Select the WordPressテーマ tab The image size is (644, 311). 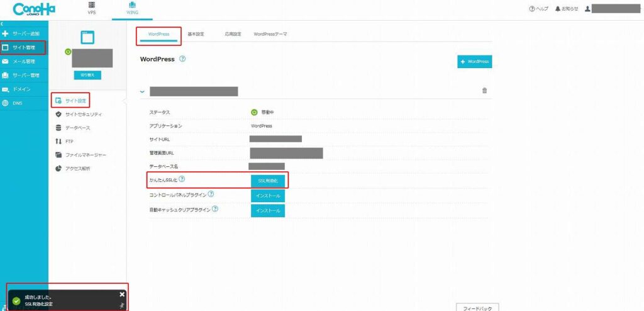[x=270, y=34]
